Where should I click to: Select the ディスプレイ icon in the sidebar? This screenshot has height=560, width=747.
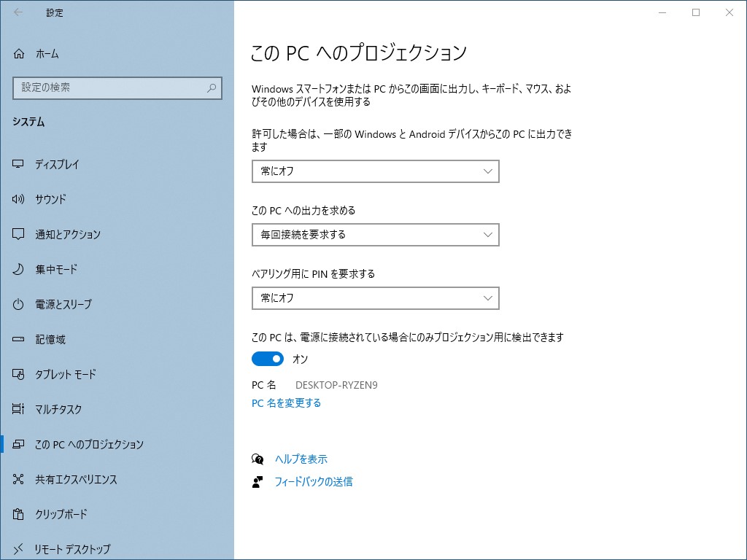[x=17, y=164]
